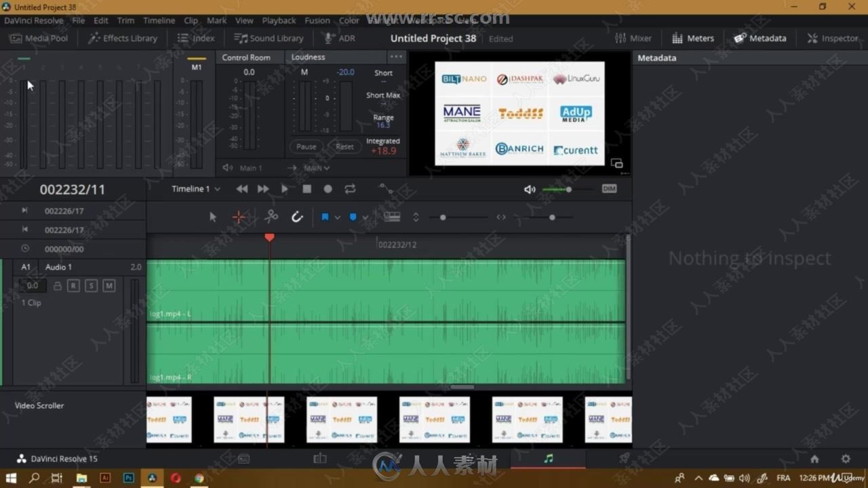The width and height of the screenshot is (868, 488).
Task: Expand the marker color dropdown
Action: click(365, 218)
